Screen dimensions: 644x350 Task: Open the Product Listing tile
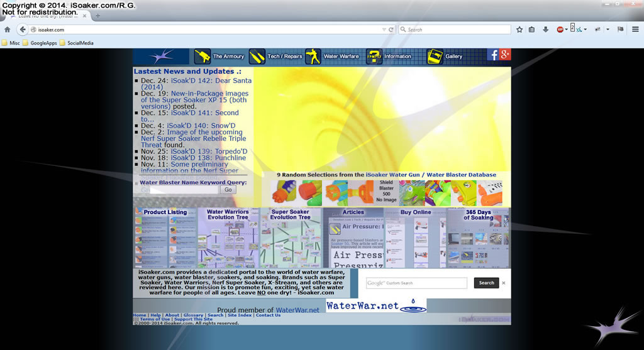tap(166, 238)
